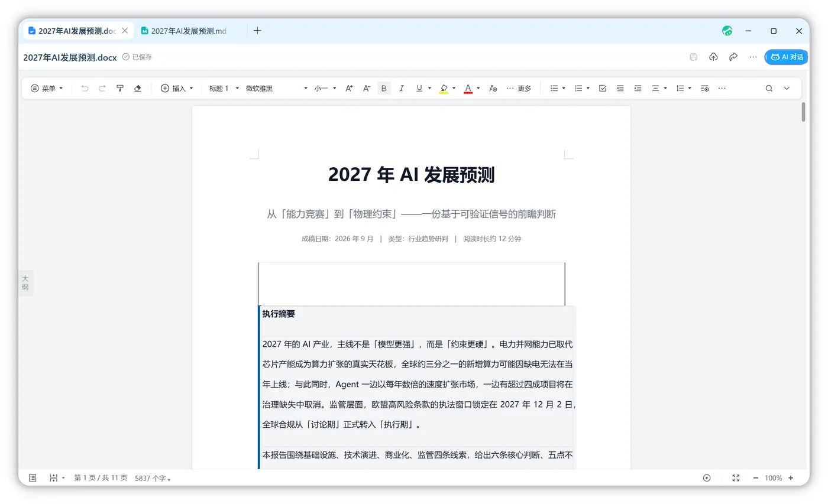Start slideshow play from status bar

click(707, 477)
